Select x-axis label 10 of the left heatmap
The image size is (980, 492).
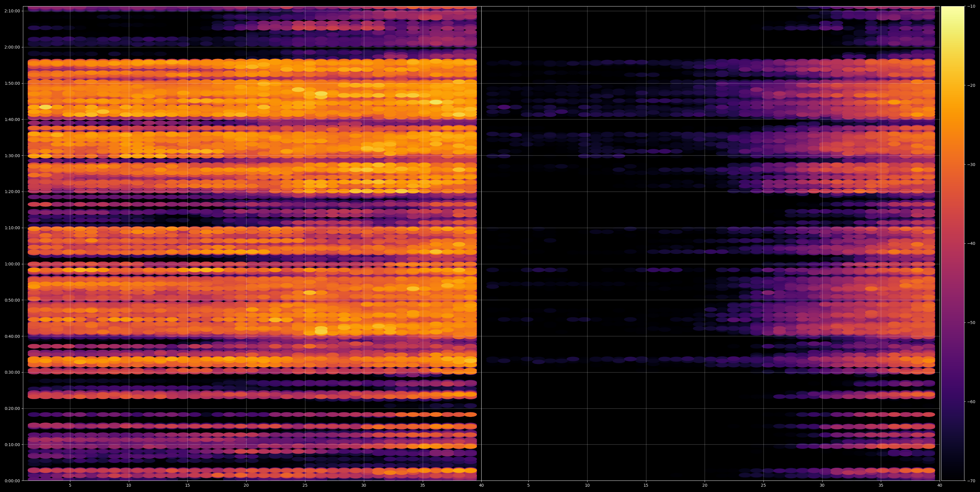click(129, 486)
